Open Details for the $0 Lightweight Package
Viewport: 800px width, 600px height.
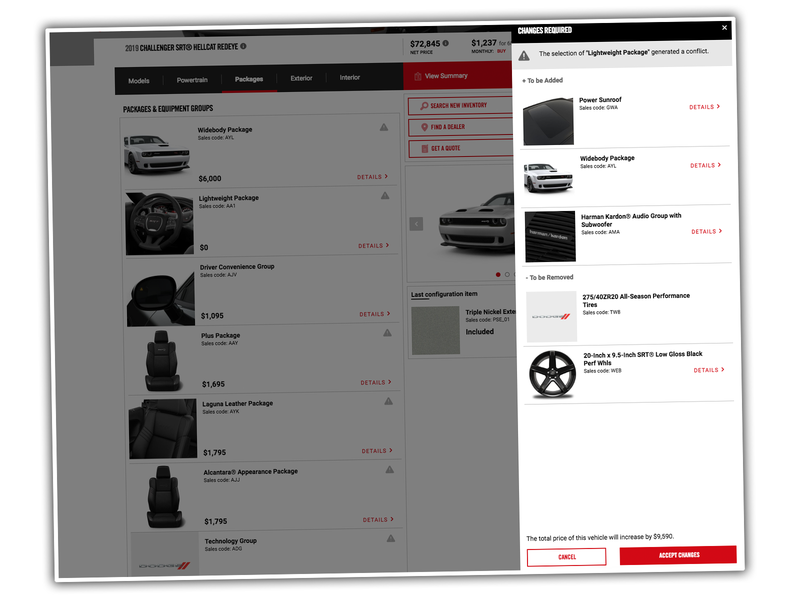(x=373, y=245)
